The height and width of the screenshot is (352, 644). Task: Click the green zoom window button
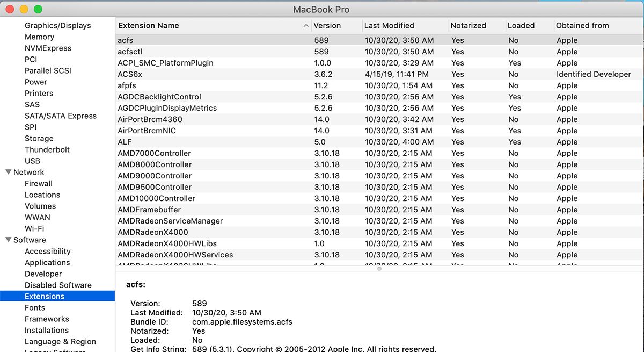click(38, 9)
